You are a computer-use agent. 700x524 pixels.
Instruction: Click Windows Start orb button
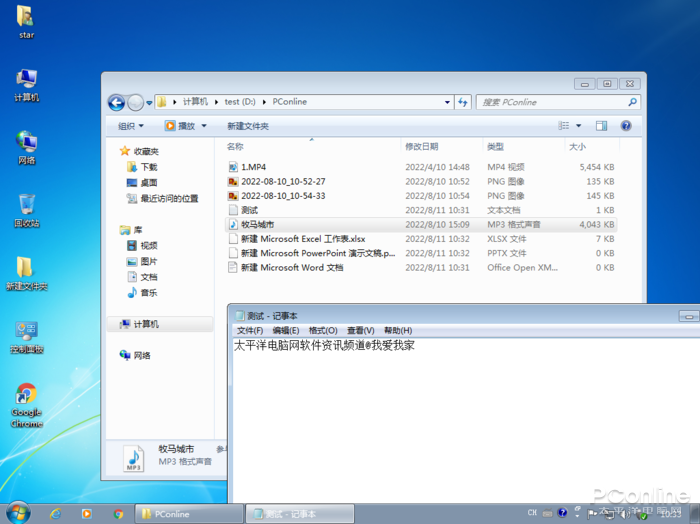(x=17, y=513)
